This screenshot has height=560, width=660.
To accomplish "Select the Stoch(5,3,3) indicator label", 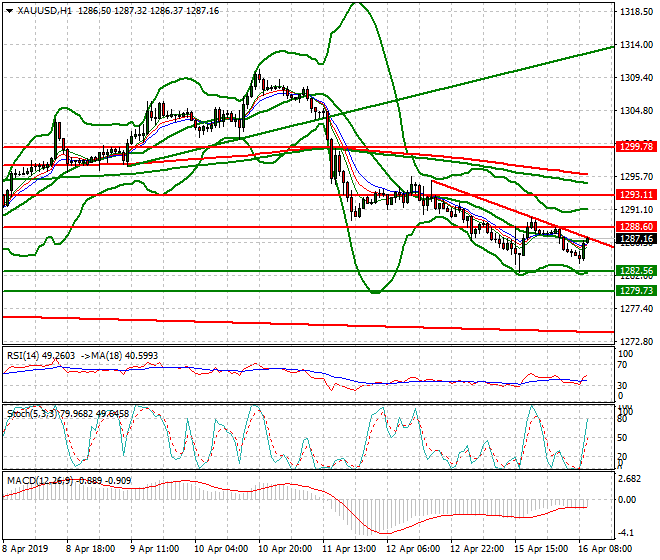I will click(x=32, y=413).
